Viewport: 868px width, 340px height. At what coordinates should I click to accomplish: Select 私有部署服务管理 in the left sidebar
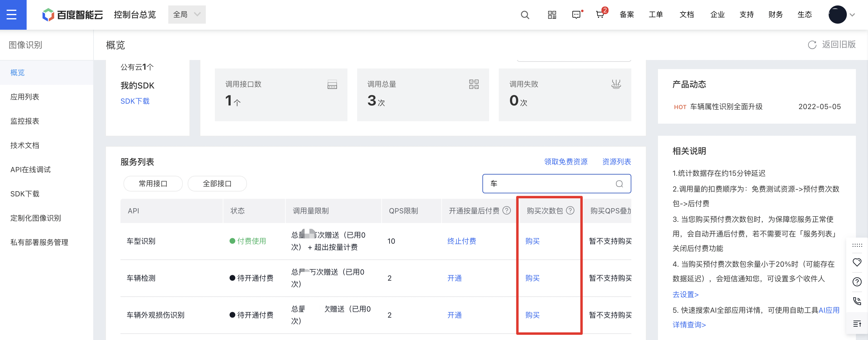click(47, 242)
